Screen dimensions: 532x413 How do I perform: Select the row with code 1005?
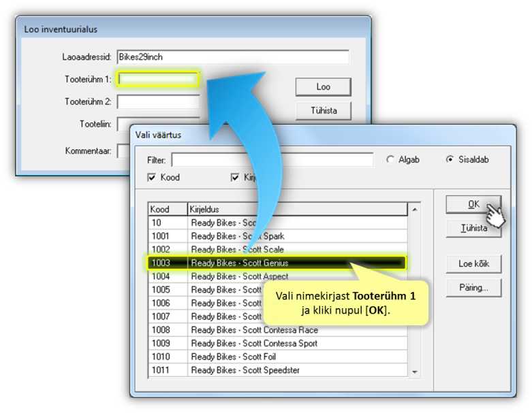pos(277,290)
